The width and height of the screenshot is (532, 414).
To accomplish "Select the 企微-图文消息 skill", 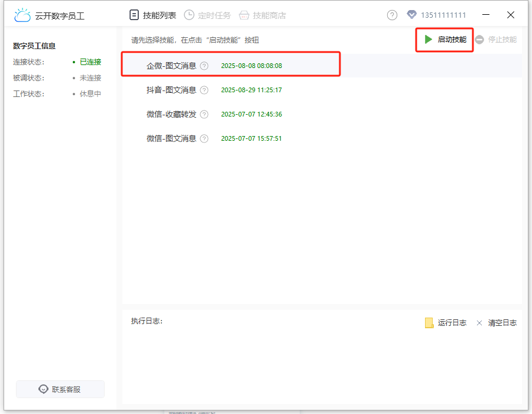I will pos(322,66).
